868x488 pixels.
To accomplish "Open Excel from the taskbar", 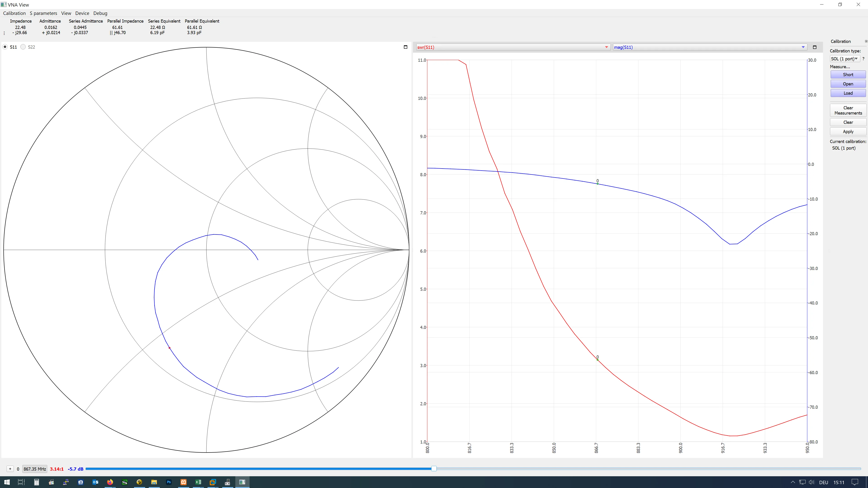I will point(198,482).
